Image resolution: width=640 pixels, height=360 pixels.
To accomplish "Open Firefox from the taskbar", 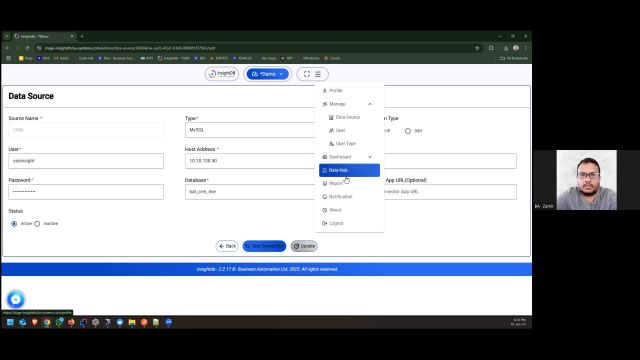I will 71,322.
